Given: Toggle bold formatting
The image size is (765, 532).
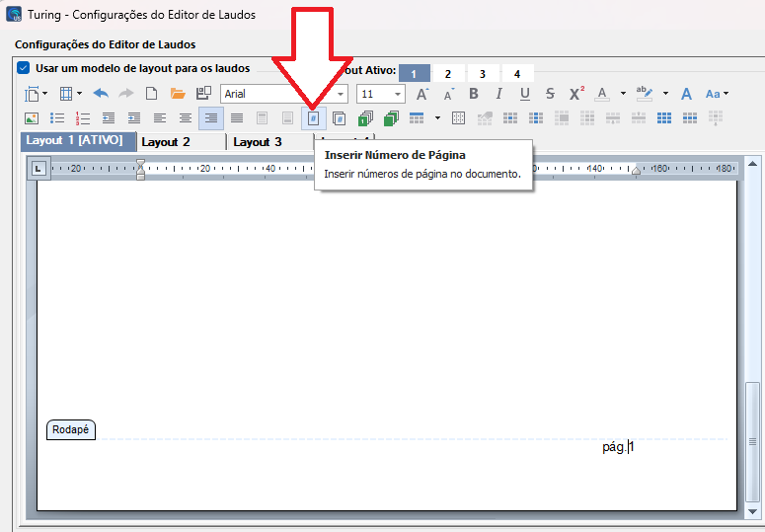Looking at the screenshot, I should [x=474, y=94].
